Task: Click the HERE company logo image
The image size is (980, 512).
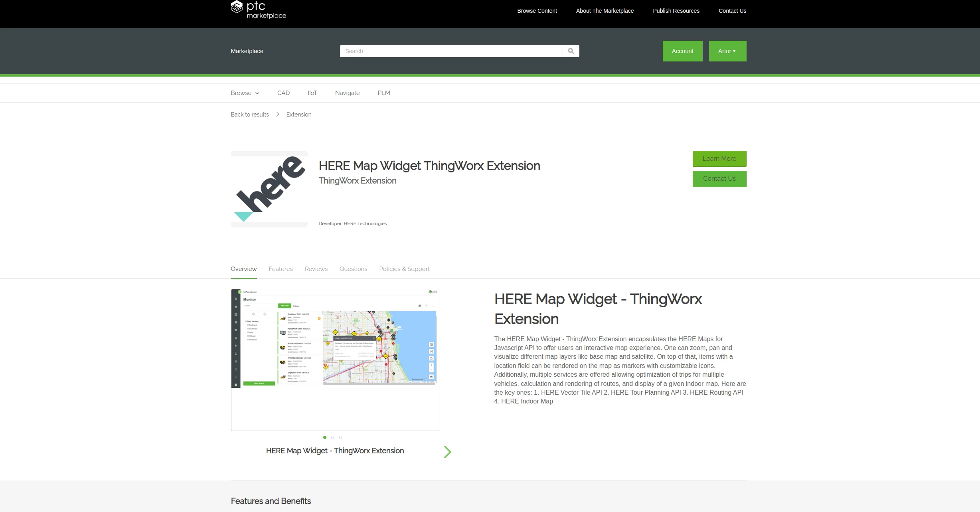Action: (x=269, y=189)
